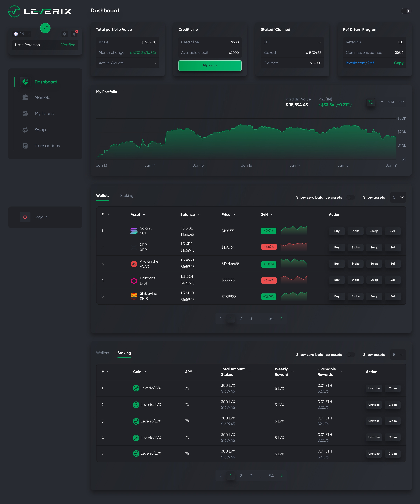The height and width of the screenshot is (504, 420).
Task: Select the 7D timeframe toggle on the chart
Action: 371,102
